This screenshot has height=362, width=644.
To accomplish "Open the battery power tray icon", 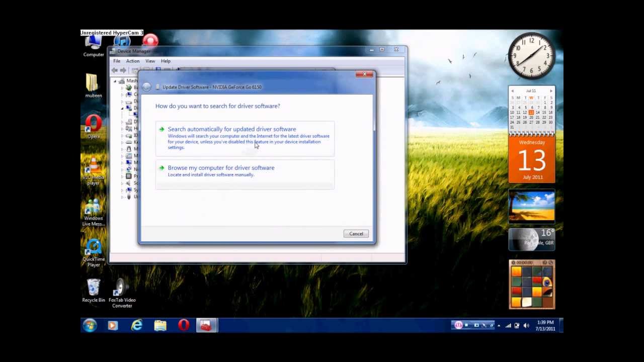I will coord(517,326).
